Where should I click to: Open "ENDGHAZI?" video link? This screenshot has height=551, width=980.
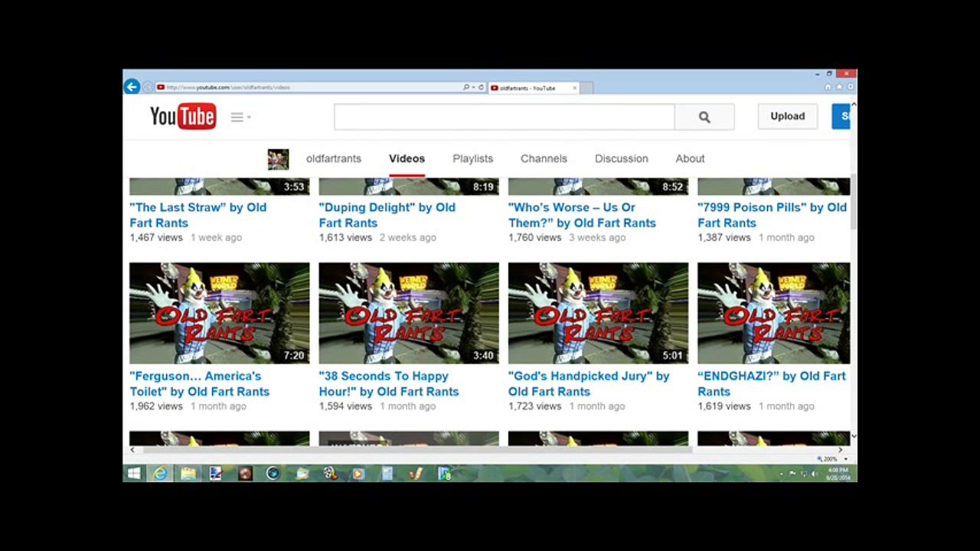[x=772, y=383]
